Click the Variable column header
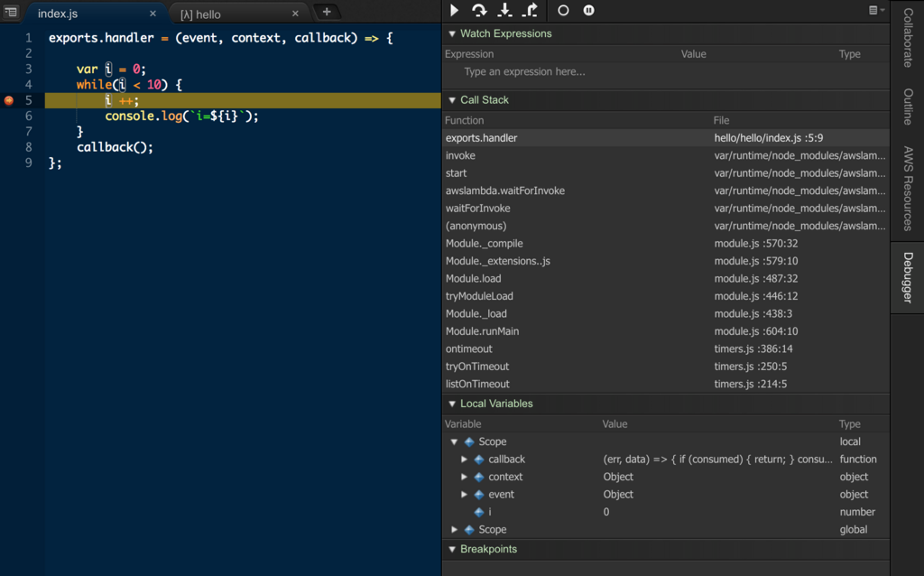This screenshot has width=924, height=576. [x=463, y=424]
